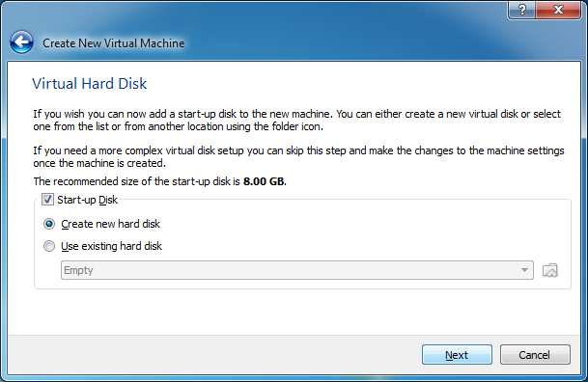Click the bold 8.00 GB recommended size
Image resolution: width=588 pixels, height=382 pixels.
[x=265, y=181]
